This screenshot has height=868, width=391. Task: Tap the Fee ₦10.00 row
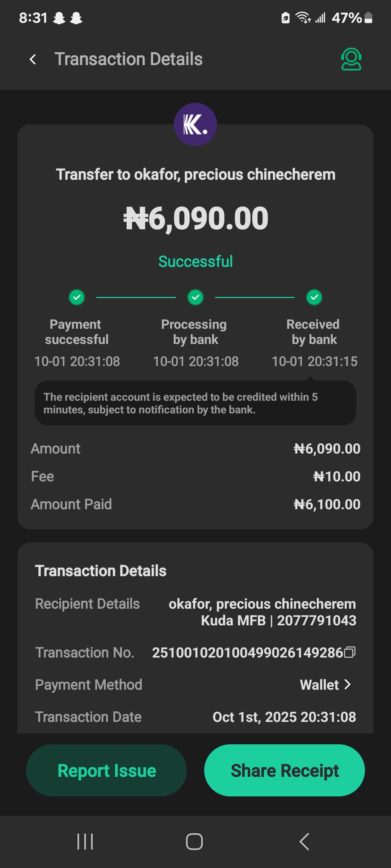pyautogui.click(x=195, y=476)
